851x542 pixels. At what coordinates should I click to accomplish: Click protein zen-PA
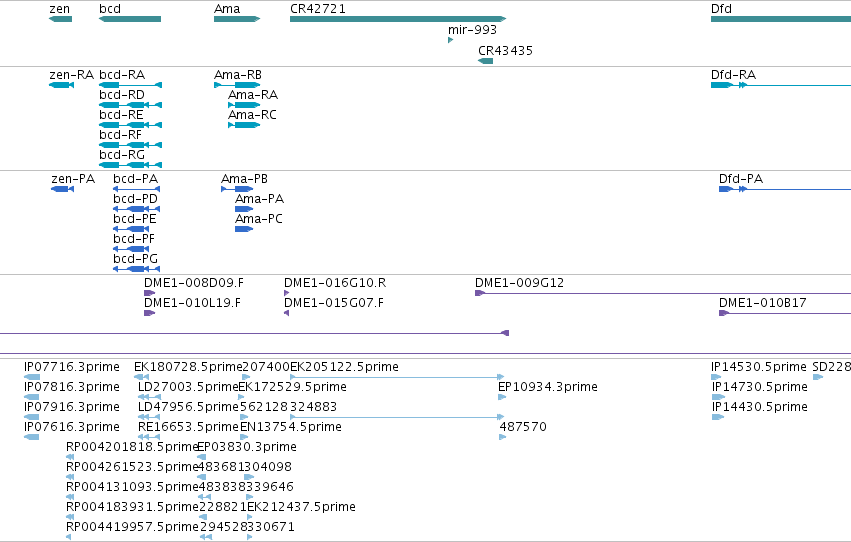[62, 189]
